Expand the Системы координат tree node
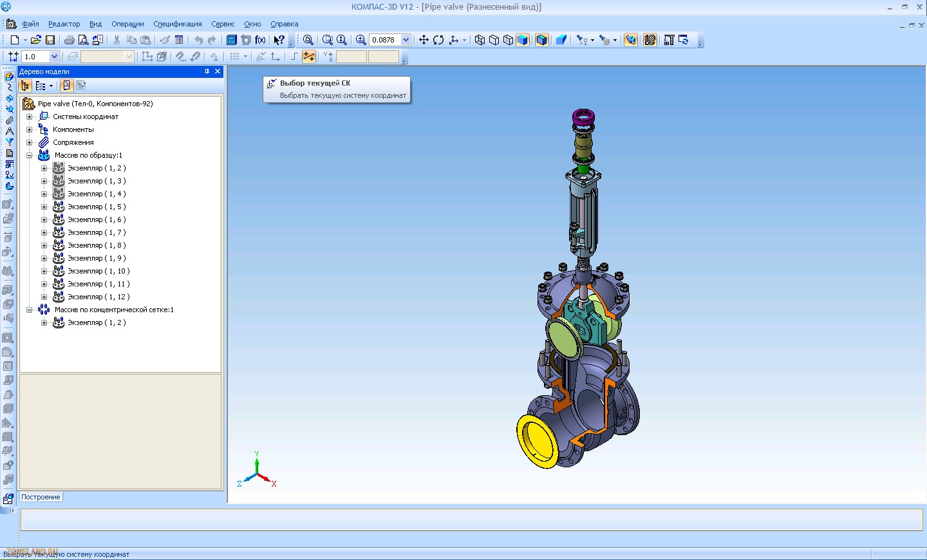The width and height of the screenshot is (927, 560). tap(29, 117)
